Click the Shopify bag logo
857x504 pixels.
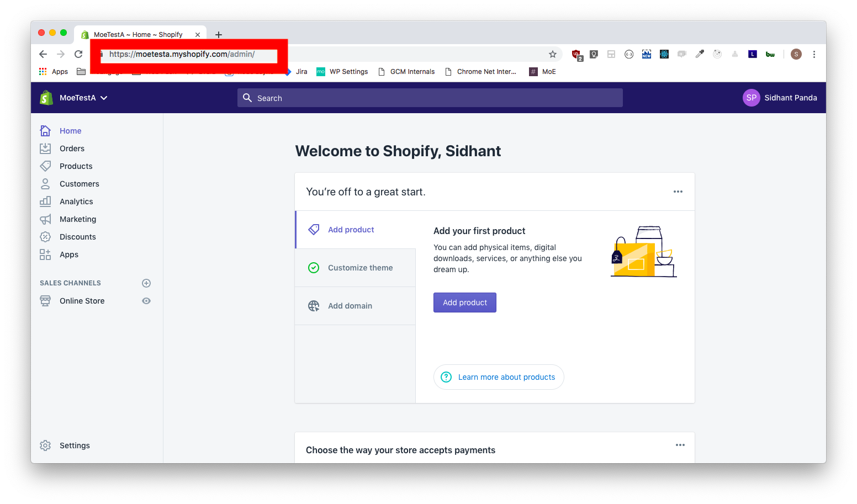pos(46,98)
